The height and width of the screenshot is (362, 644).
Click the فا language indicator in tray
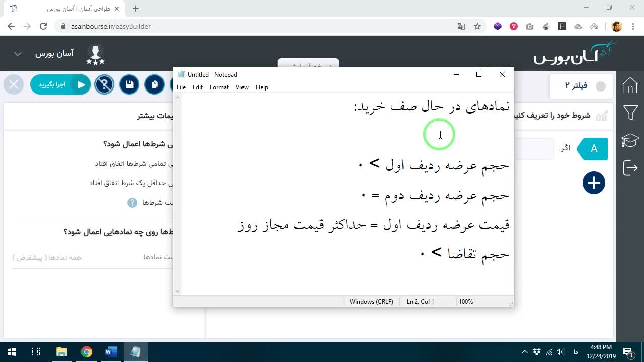(576, 352)
